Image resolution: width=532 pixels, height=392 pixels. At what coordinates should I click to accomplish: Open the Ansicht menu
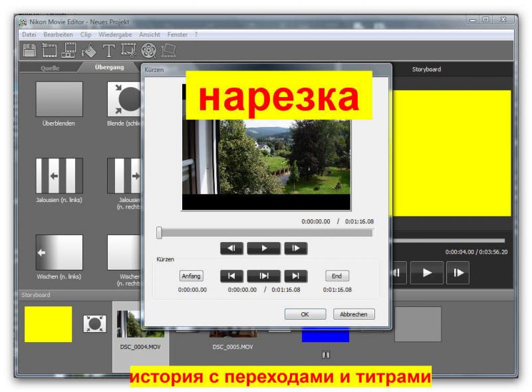tap(149, 35)
